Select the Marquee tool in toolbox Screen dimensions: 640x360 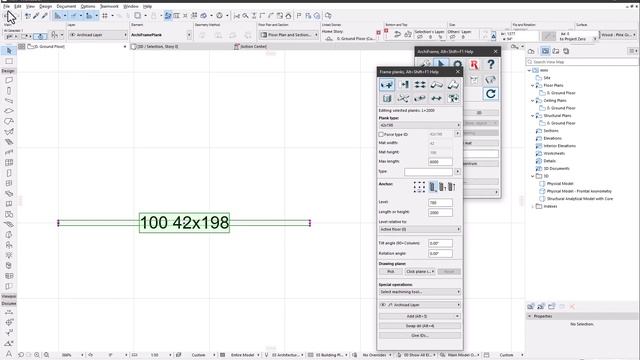click(x=9, y=61)
